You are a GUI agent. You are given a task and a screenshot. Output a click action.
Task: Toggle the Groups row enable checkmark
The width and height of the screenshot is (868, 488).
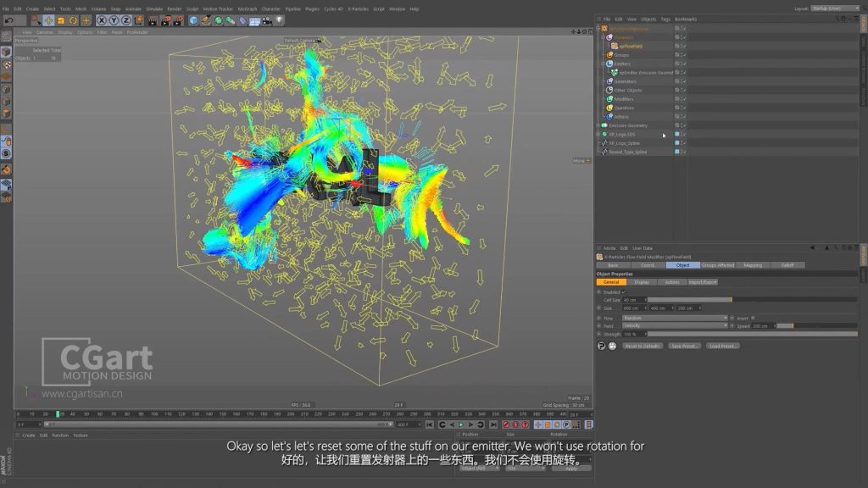[684, 55]
